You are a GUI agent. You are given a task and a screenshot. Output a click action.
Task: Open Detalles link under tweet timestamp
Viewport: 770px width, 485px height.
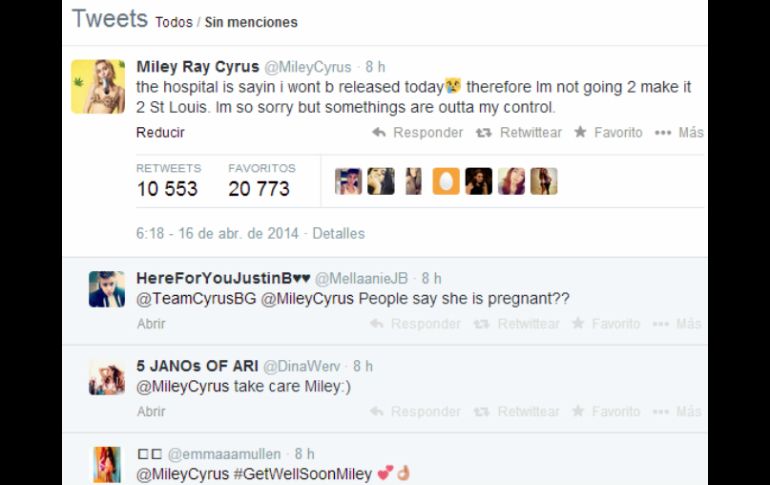338,233
